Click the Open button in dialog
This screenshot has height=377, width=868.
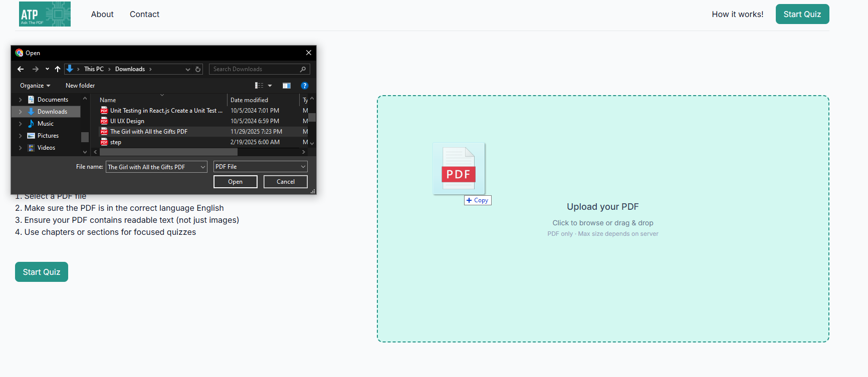[236, 182]
